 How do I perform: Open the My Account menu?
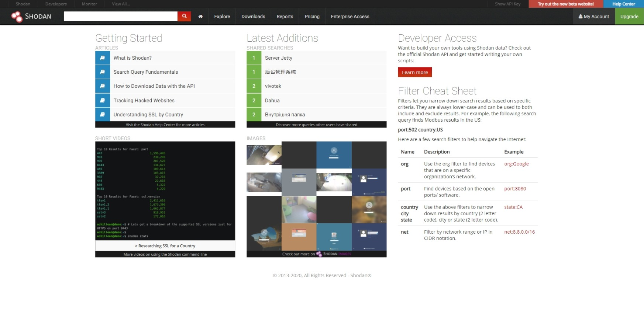tap(594, 17)
